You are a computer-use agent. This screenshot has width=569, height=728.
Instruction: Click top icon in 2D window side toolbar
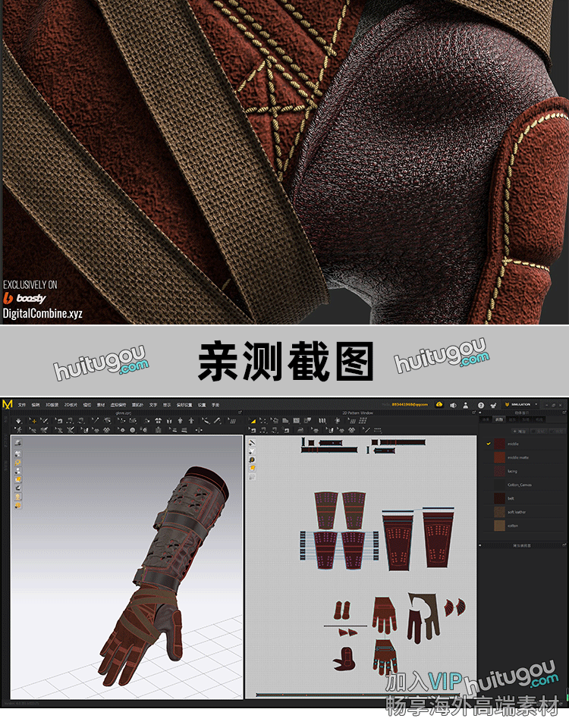[x=252, y=442]
